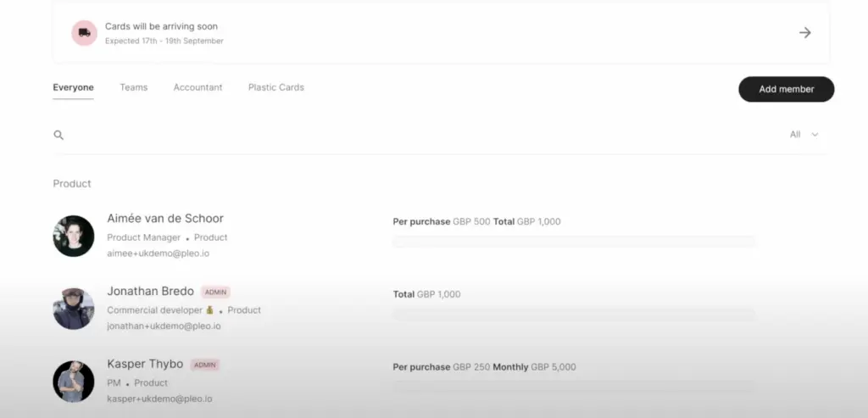Open Aimée van de Schoor's avatar

[74, 236]
